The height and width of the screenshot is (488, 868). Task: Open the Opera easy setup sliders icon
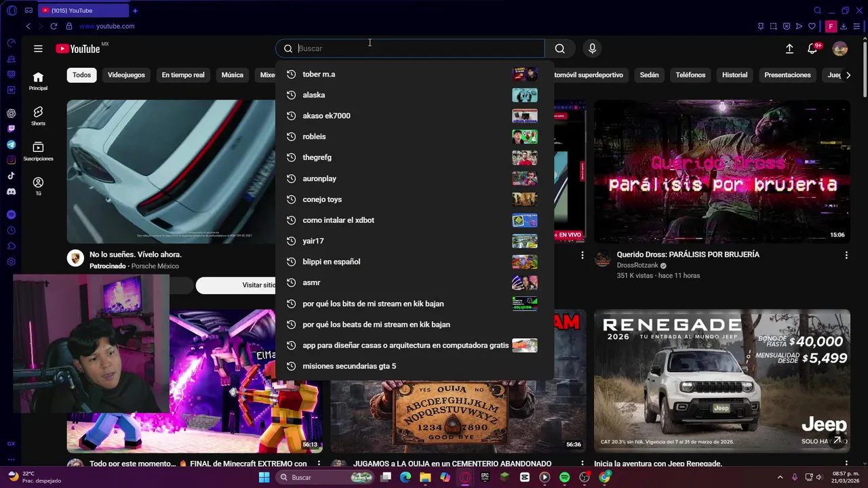pyautogui.click(x=856, y=26)
